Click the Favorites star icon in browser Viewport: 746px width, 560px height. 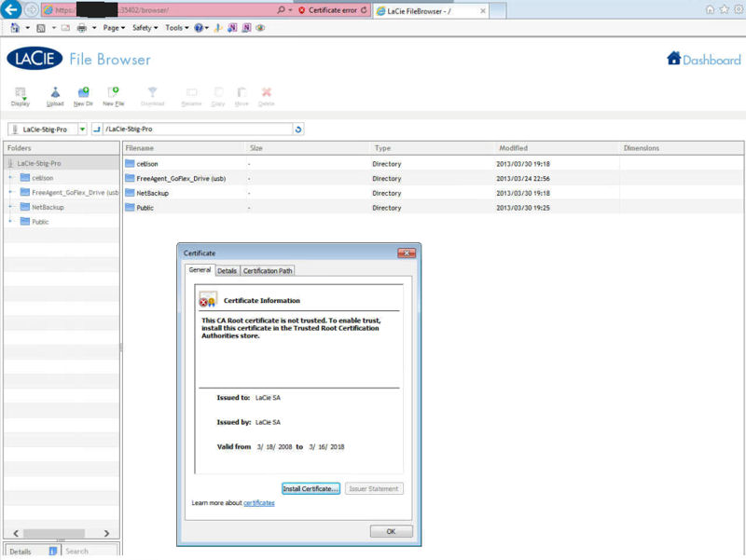(x=725, y=9)
